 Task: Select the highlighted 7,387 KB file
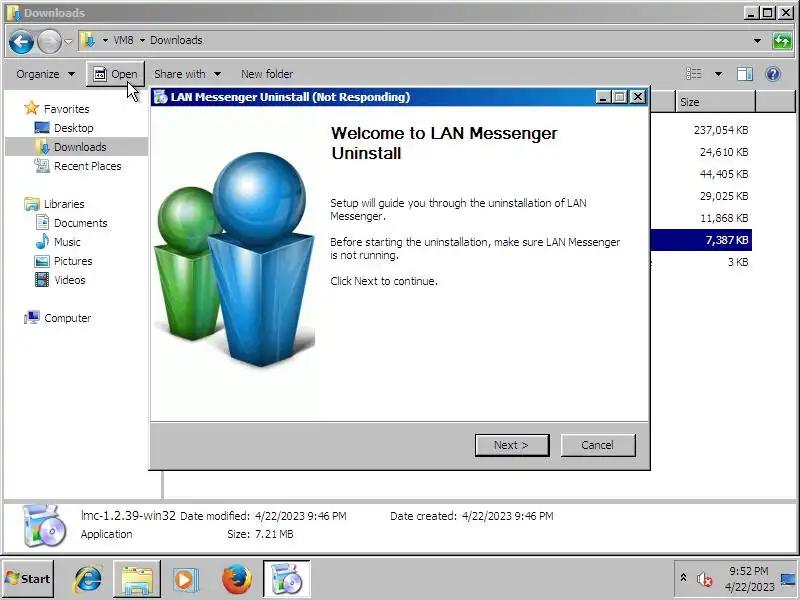702,240
